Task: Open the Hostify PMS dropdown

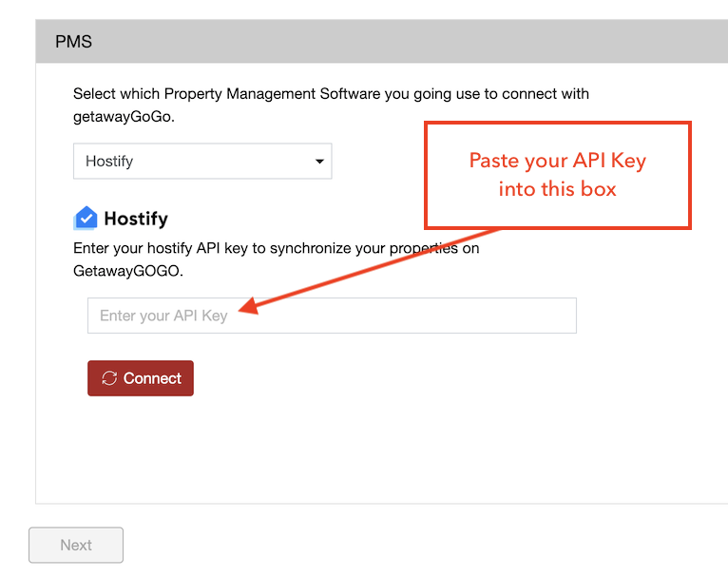Action: pyautogui.click(x=202, y=162)
